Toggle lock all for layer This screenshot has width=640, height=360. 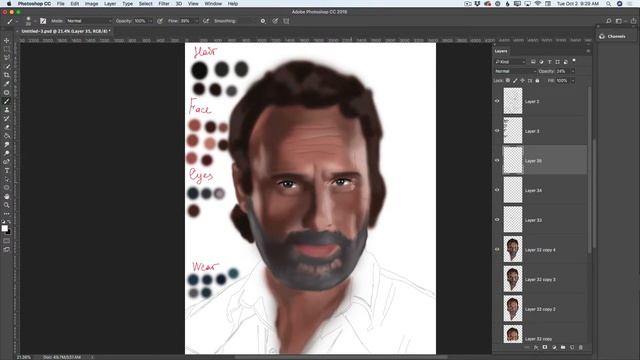tap(537, 81)
